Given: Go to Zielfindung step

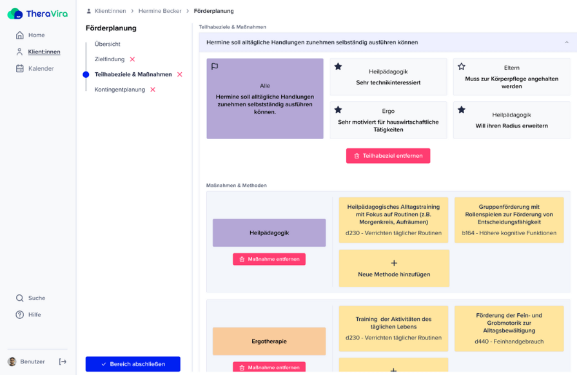Looking at the screenshot, I should (110, 59).
